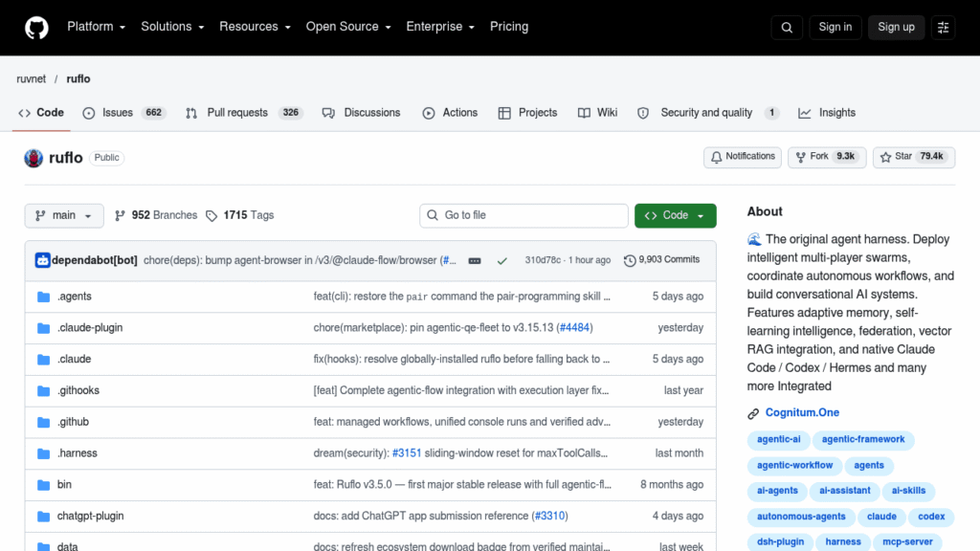Expand the Open Source menu
The height and width of the screenshot is (551, 980).
pos(348,27)
